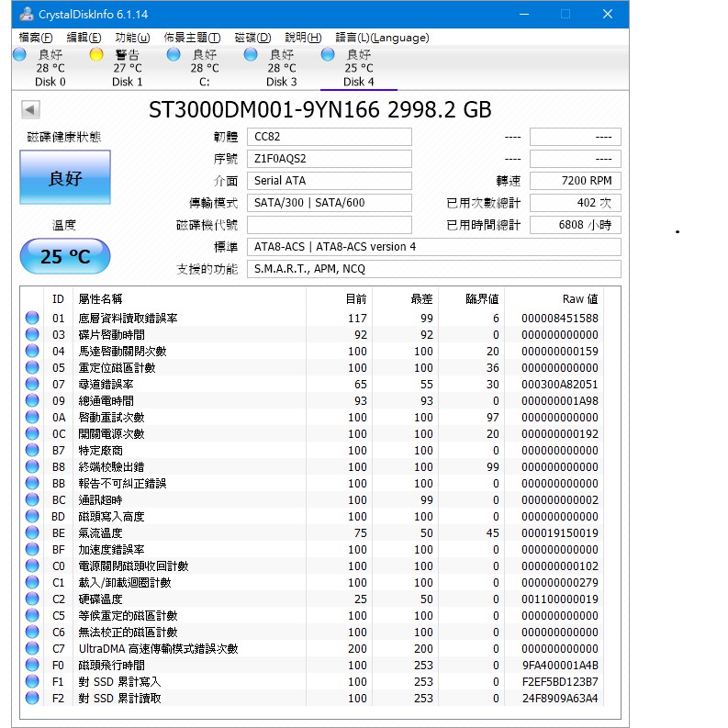
Task: Select the 馬達啟動關閉次數 attribute row
Action: tap(312, 351)
